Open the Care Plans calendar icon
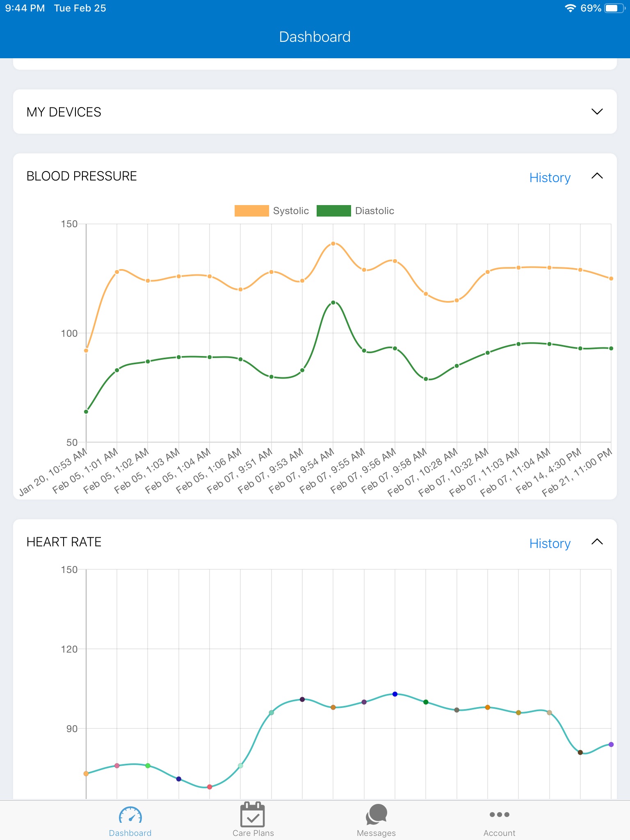This screenshot has width=630, height=840. coord(253,814)
